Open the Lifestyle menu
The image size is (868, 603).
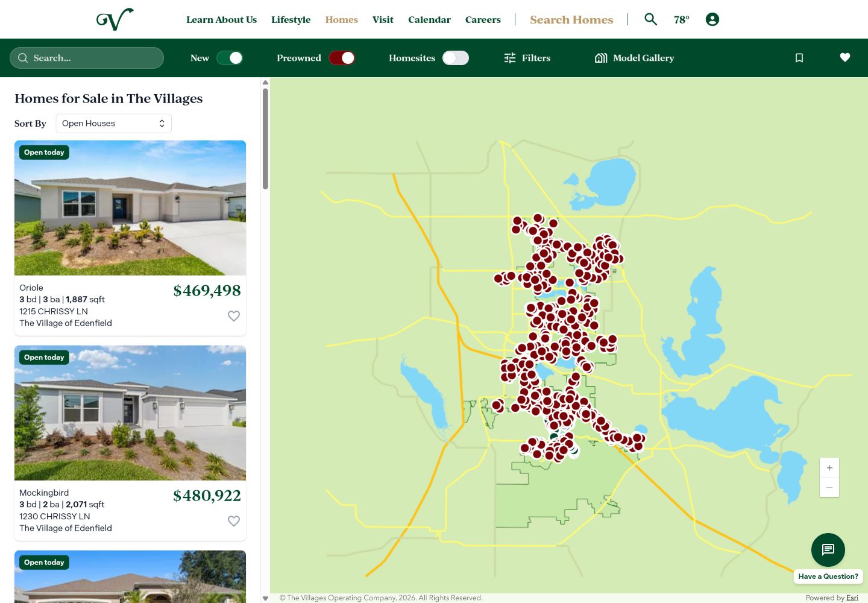point(291,20)
